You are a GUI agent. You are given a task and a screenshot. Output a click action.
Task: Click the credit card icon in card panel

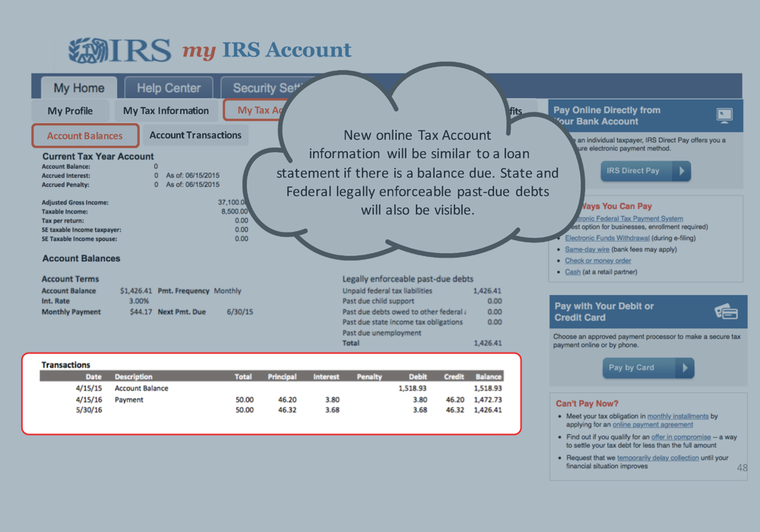(726, 312)
